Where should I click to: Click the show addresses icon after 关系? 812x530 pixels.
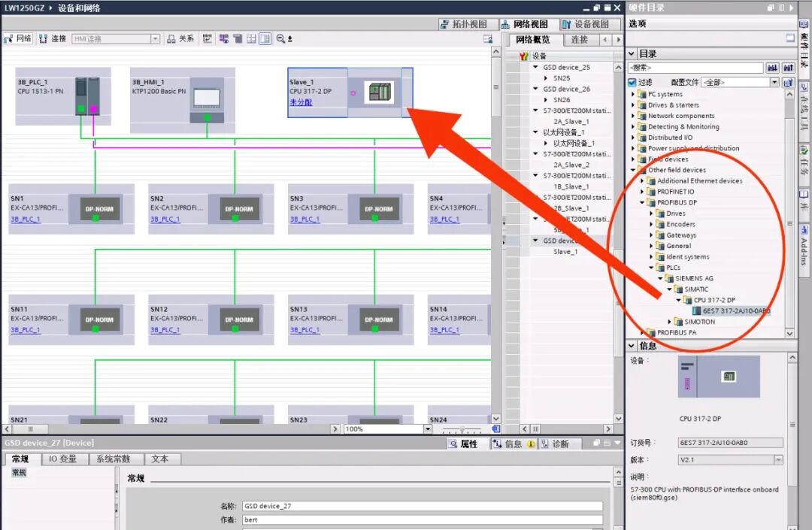pyautogui.click(x=208, y=39)
